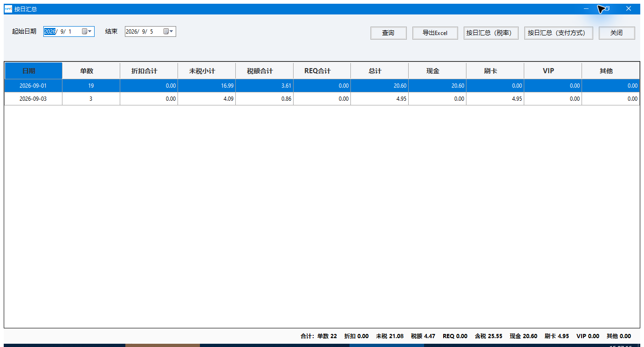Click the 现金 column header

pos(437,71)
